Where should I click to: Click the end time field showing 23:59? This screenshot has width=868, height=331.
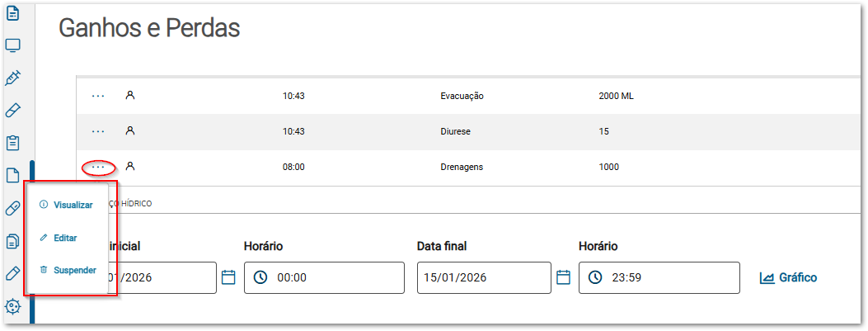pyautogui.click(x=659, y=277)
